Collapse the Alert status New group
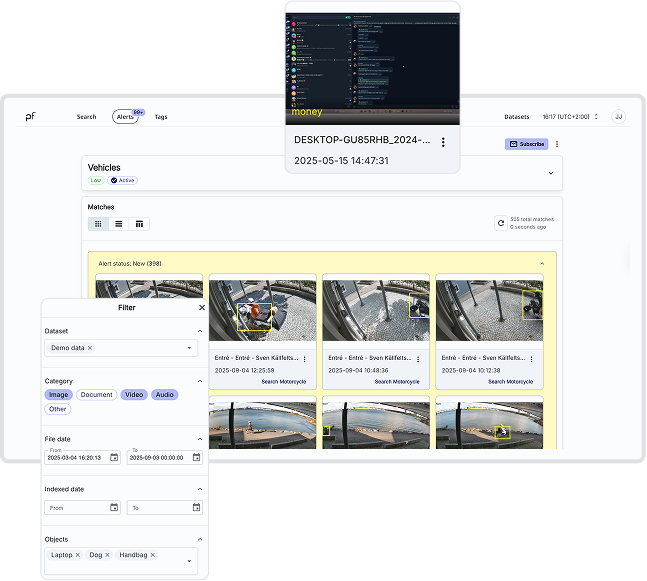Screen dimensions: 647x581 pos(543,264)
